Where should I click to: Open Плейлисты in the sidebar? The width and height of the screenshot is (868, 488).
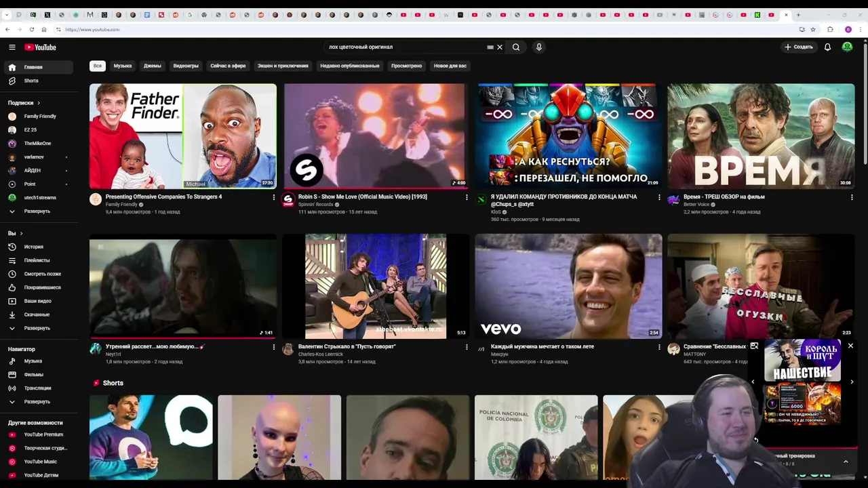point(39,260)
